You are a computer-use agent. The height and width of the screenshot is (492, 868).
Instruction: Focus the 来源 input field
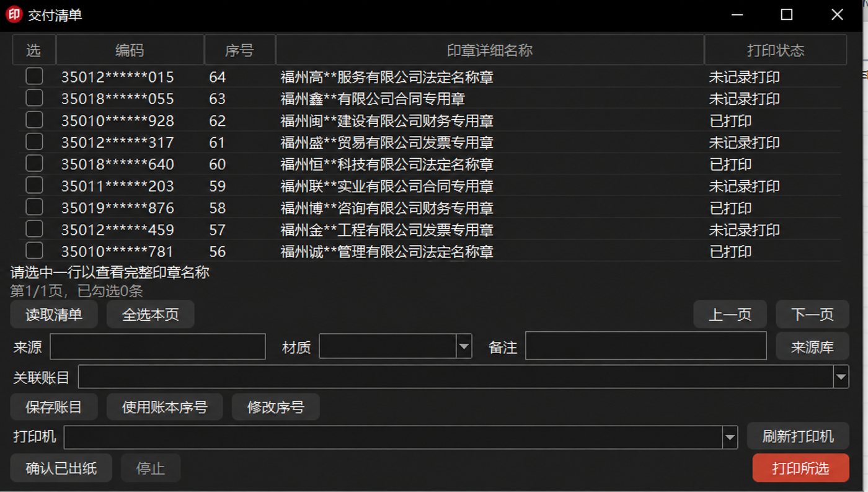coord(157,346)
